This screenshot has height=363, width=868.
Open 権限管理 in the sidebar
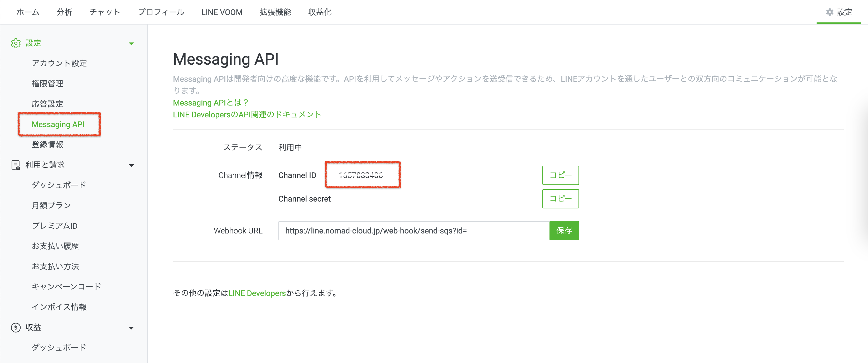pyautogui.click(x=47, y=84)
